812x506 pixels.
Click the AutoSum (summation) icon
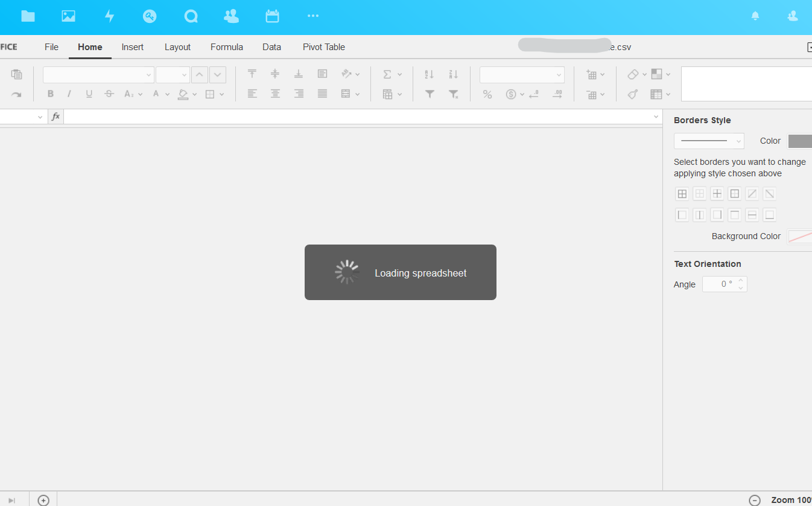click(x=389, y=74)
